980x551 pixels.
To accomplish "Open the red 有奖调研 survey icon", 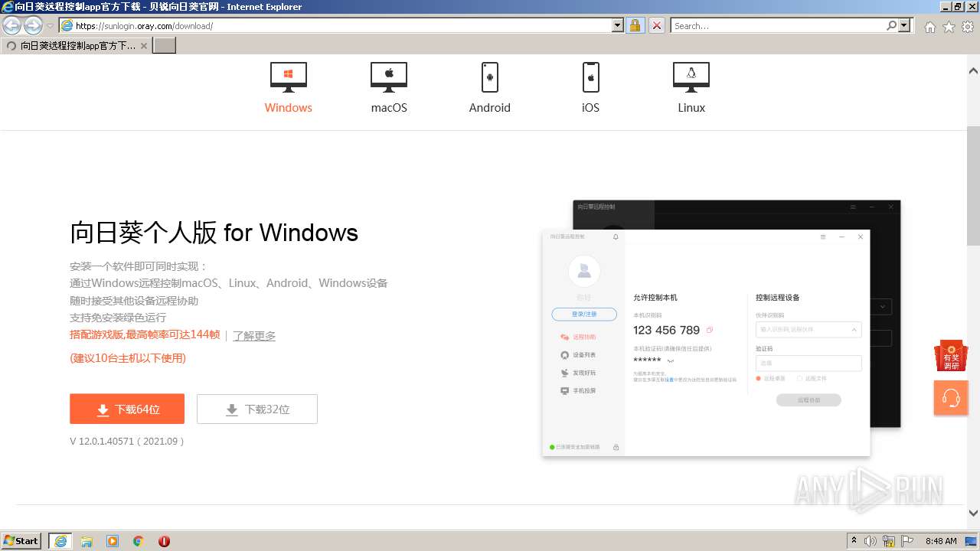I will click(951, 356).
